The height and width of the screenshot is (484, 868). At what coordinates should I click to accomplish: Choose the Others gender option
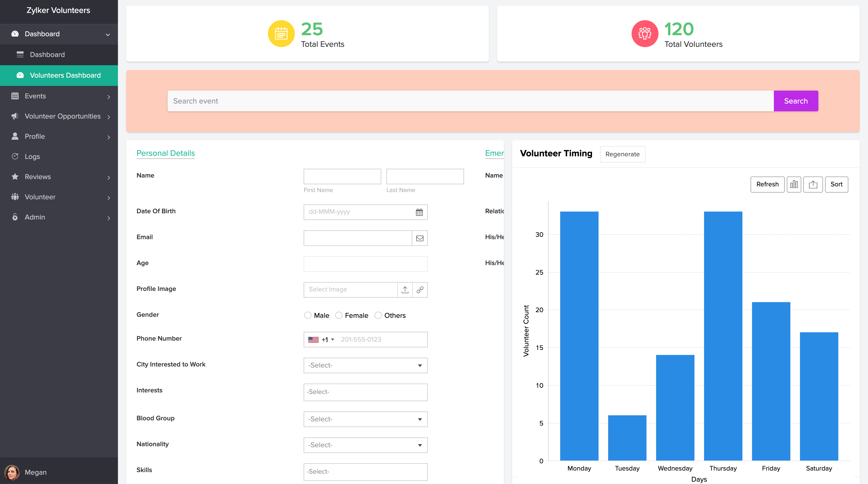click(378, 315)
